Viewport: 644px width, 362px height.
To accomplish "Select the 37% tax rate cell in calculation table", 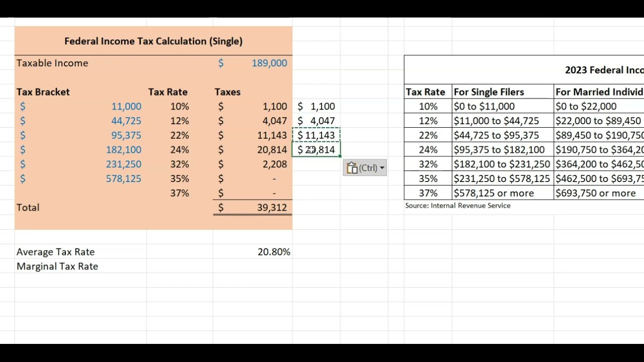I will (x=180, y=193).
